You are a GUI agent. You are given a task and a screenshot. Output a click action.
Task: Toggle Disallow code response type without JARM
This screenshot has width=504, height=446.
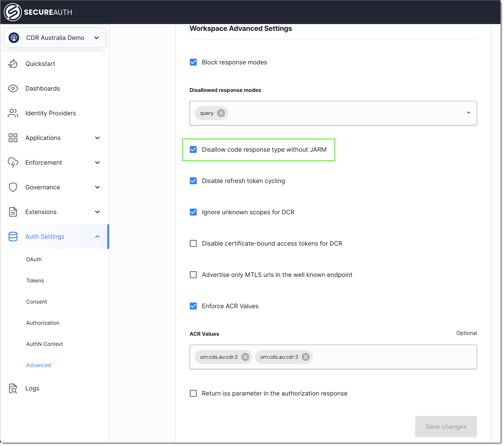click(x=193, y=149)
